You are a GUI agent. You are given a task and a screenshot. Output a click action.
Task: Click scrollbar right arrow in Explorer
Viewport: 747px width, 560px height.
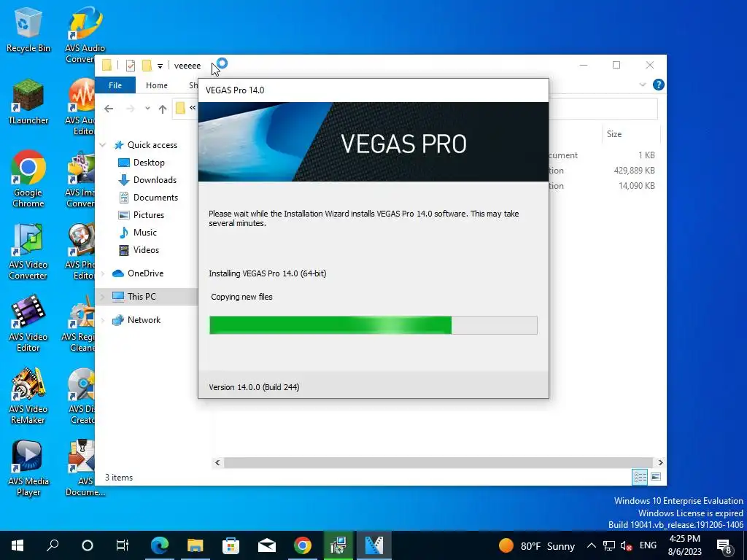pos(660,462)
